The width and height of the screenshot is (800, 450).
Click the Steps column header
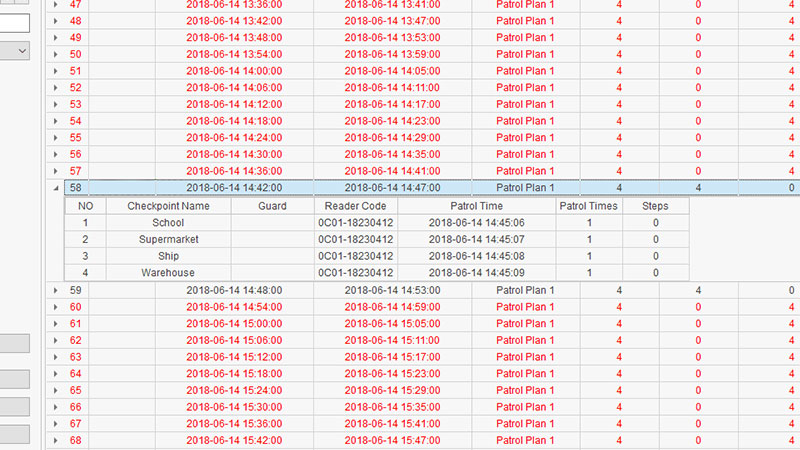click(656, 206)
